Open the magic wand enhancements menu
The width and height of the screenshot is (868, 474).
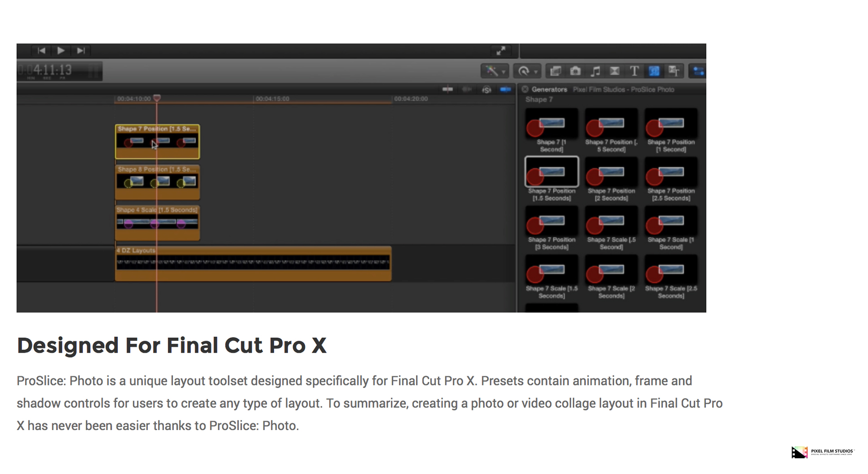click(x=494, y=71)
